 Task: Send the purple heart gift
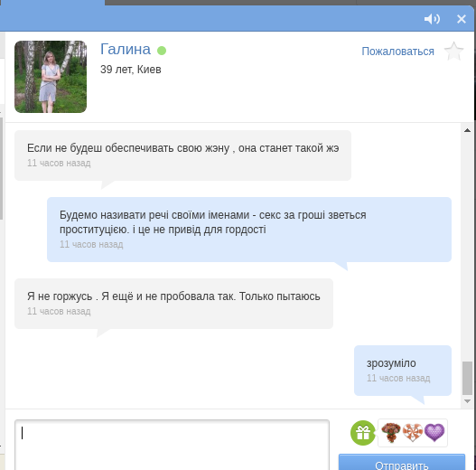coord(434,433)
